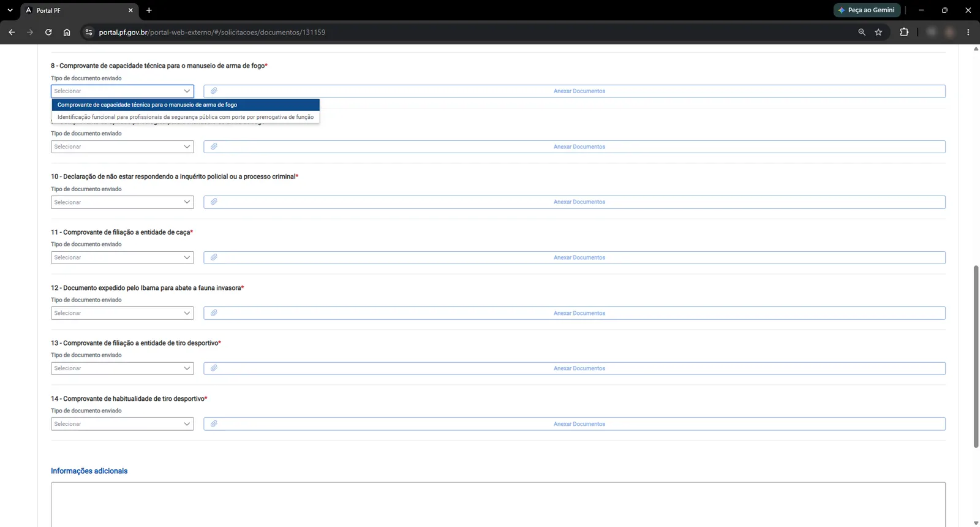Open the zoom magnifier in address bar
The height and width of the screenshot is (527, 980).
tap(862, 32)
